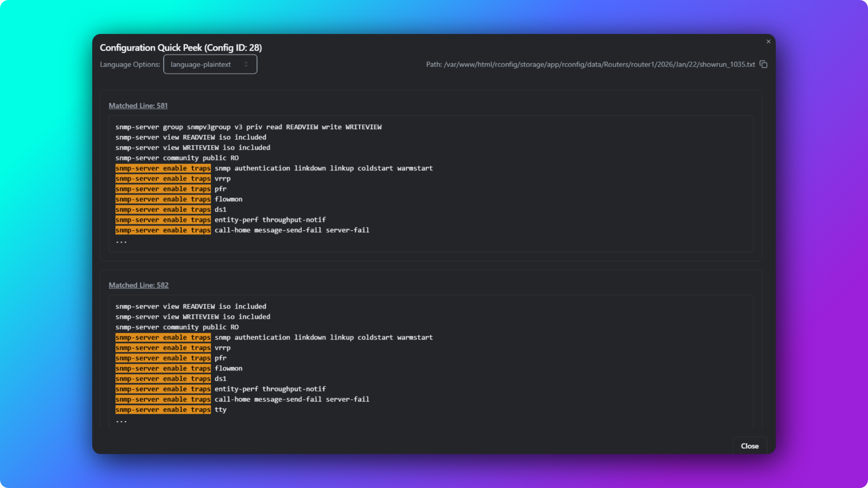Screen dimensions: 868x488
Task: Open the language-plaintext dropdown
Action: click(210, 64)
